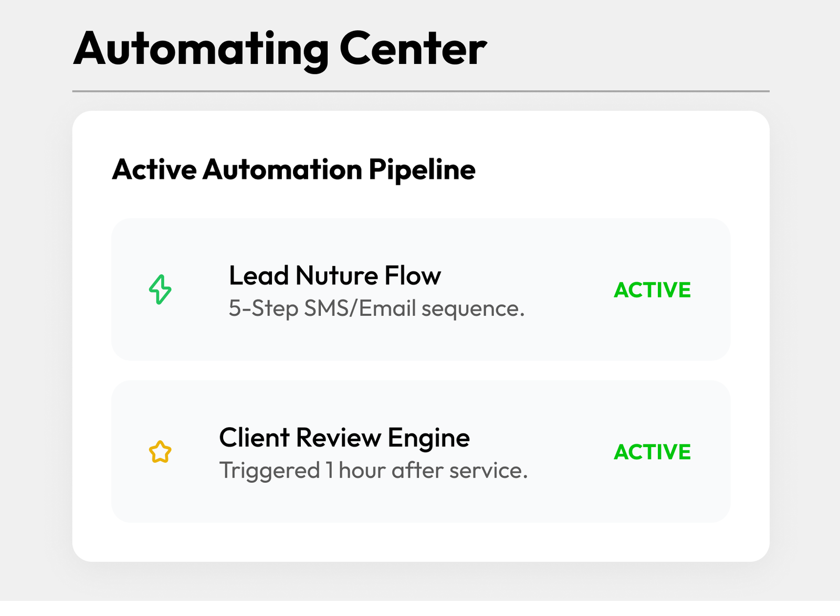Click the word Lead in the first card title
The width and height of the screenshot is (840, 616).
259,276
